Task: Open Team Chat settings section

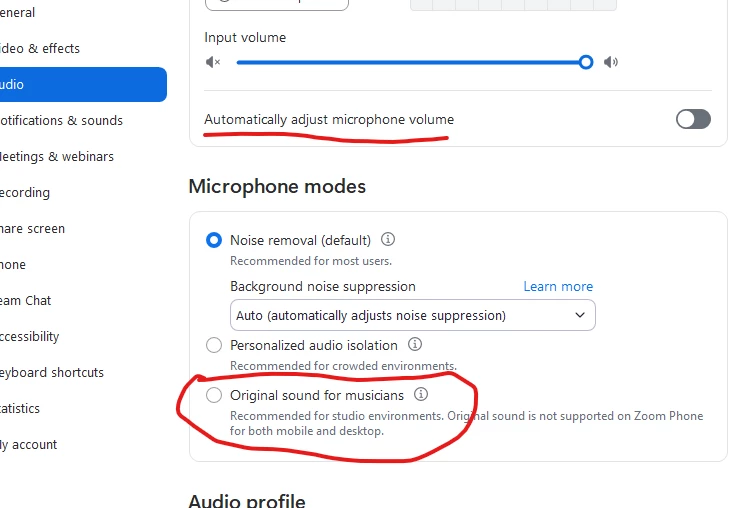Action: 26,301
